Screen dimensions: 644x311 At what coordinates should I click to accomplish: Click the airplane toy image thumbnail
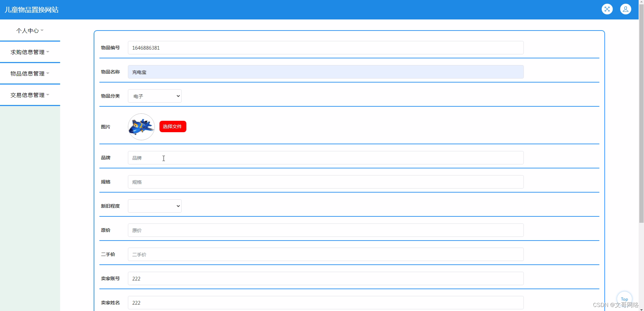point(141,127)
